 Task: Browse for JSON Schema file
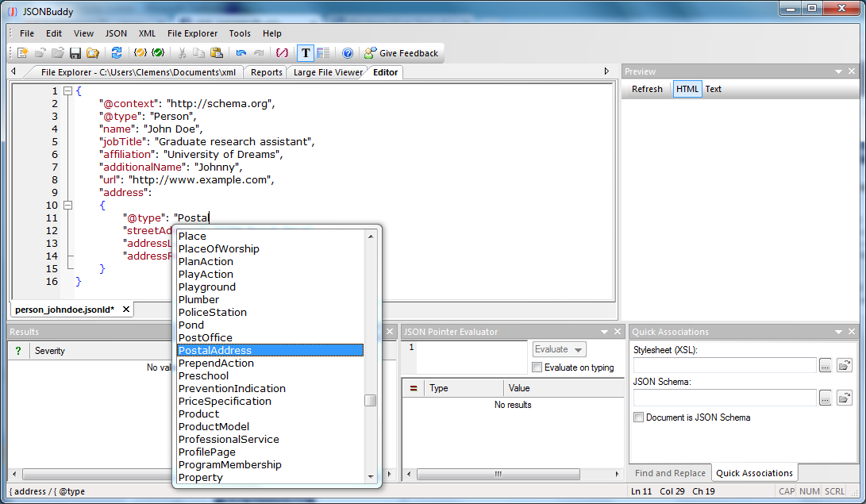click(826, 398)
